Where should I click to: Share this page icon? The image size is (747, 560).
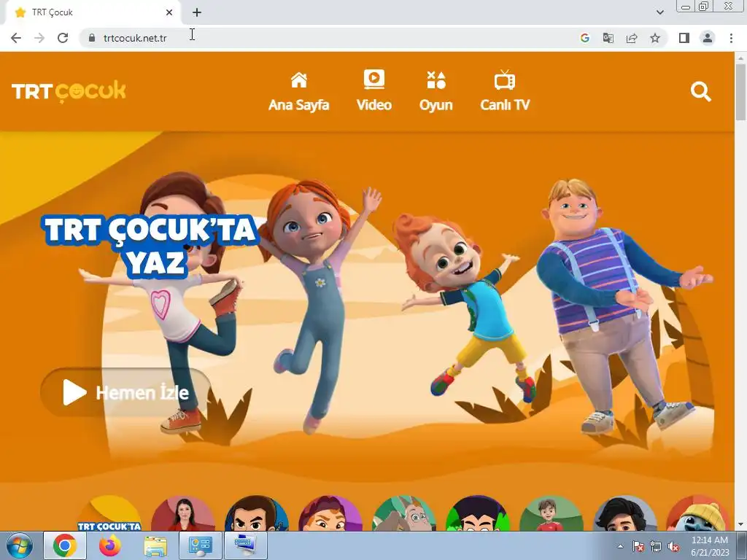click(x=632, y=38)
